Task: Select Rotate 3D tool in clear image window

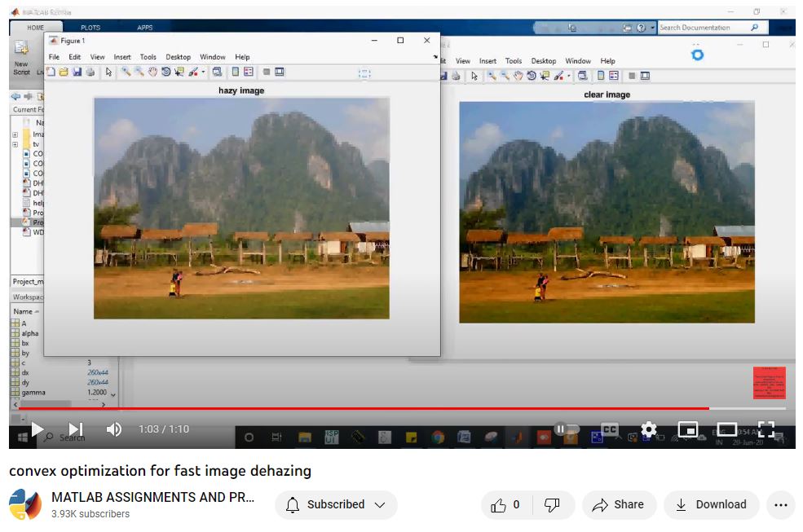Action: (x=532, y=76)
